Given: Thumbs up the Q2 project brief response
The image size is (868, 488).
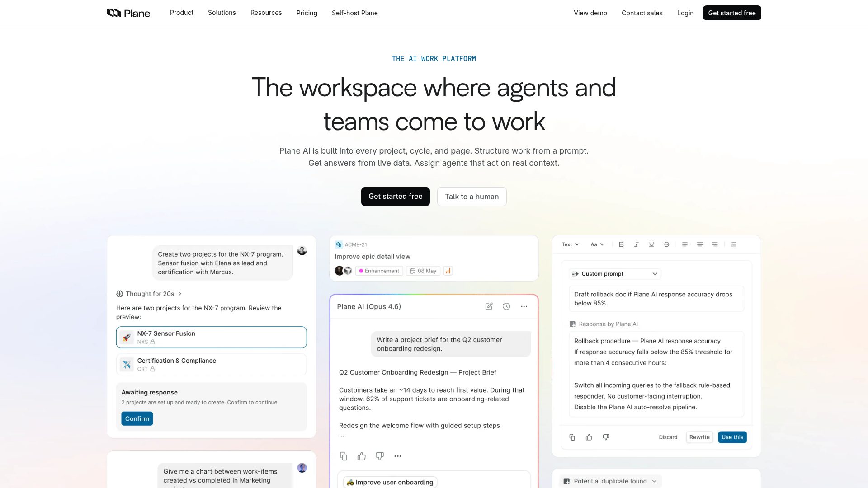Looking at the screenshot, I should pos(362,456).
